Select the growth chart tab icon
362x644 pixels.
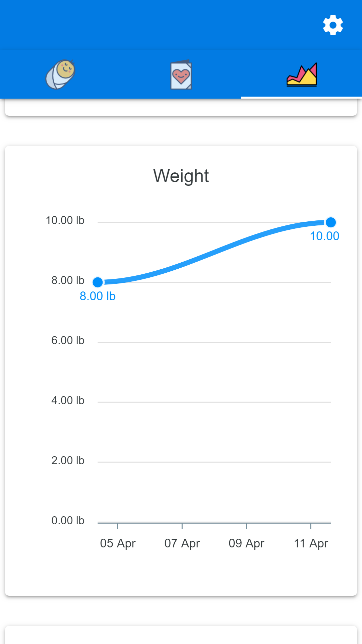coord(302,74)
